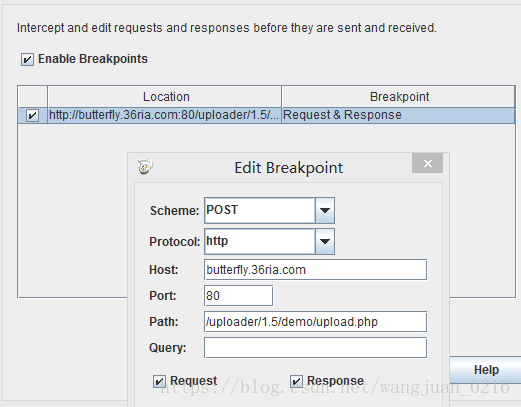521x407 pixels.
Task: Toggle the Enable Breakpoints checkbox
Action: (x=27, y=60)
